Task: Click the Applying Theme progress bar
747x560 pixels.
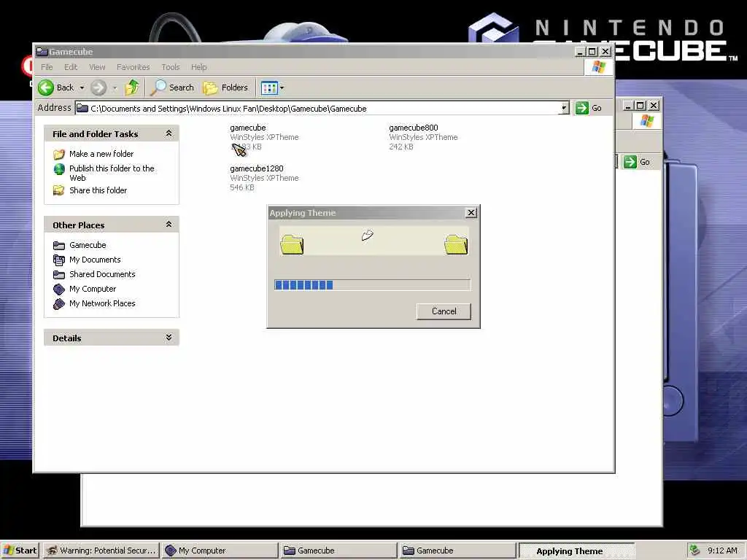Action: tap(373, 285)
